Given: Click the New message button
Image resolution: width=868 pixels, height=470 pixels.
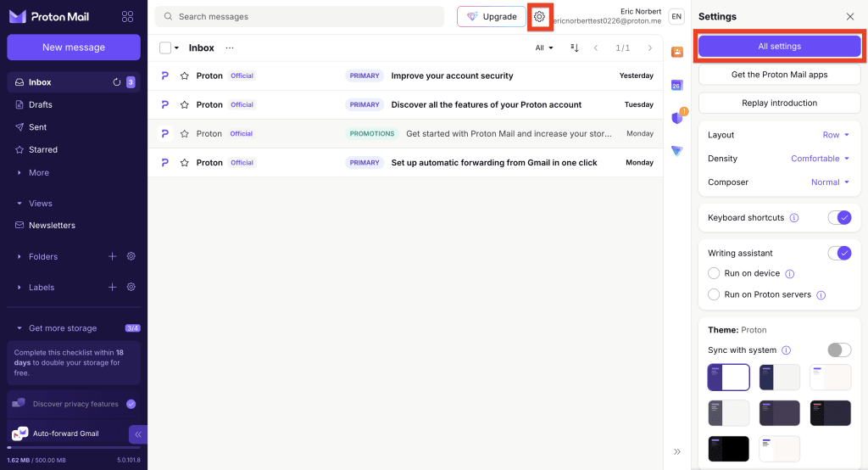Looking at the screenshot, I should pos(74,48).
